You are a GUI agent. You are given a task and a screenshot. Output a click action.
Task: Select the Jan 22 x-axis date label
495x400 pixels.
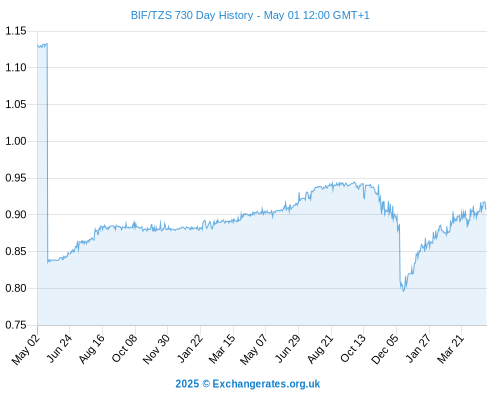(x=189, y=349)
